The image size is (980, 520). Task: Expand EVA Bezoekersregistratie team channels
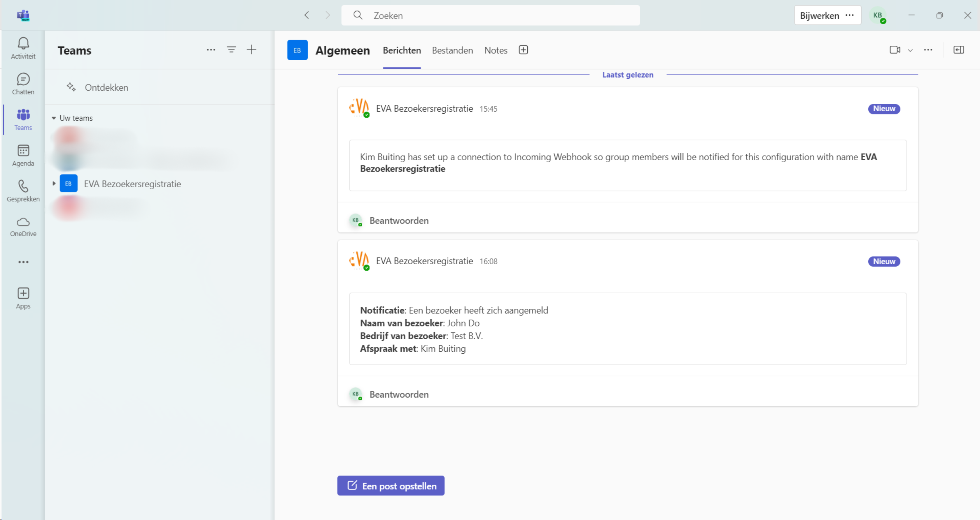point(54,184)
